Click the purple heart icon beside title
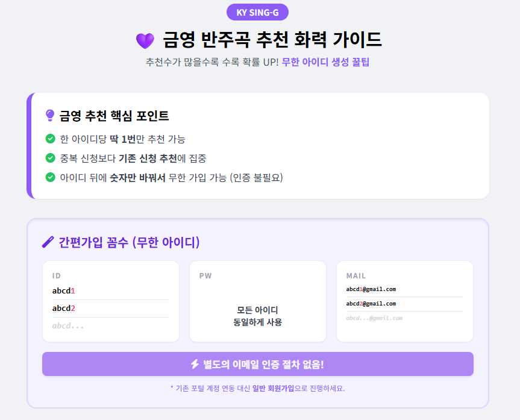Image resolution: width=520 pixels, height=420 pixels. click(x=145, y=40)
